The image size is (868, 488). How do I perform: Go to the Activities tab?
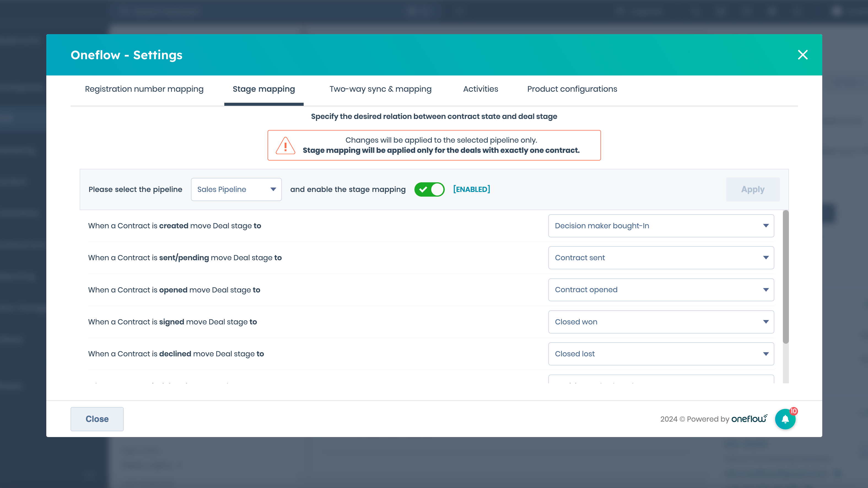pyautogui.click(x=480, y=89)
